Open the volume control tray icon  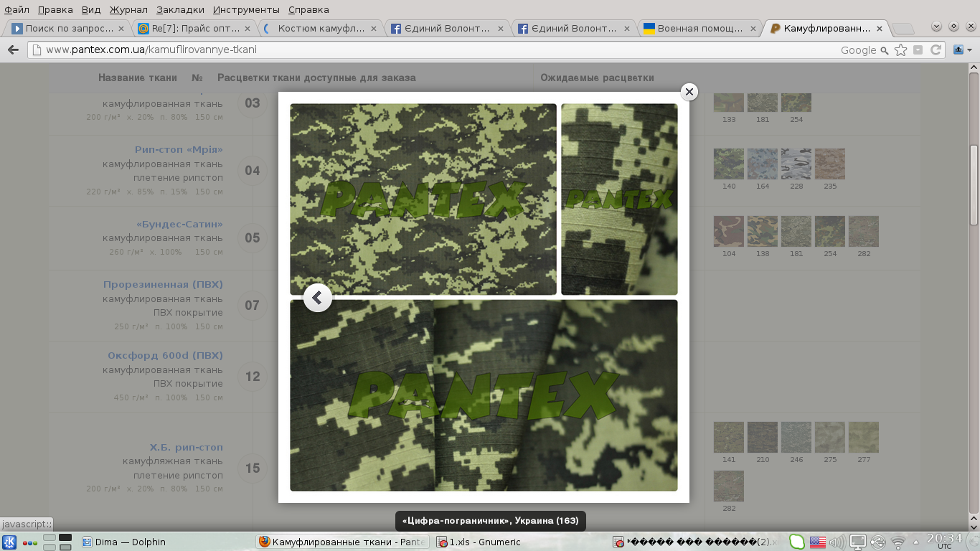point(837,542)
